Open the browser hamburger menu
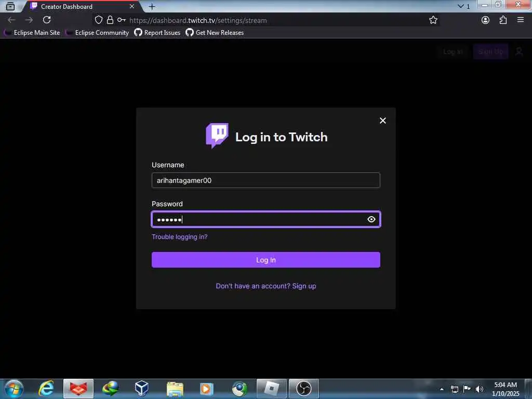532x399 pixels. 521,20
